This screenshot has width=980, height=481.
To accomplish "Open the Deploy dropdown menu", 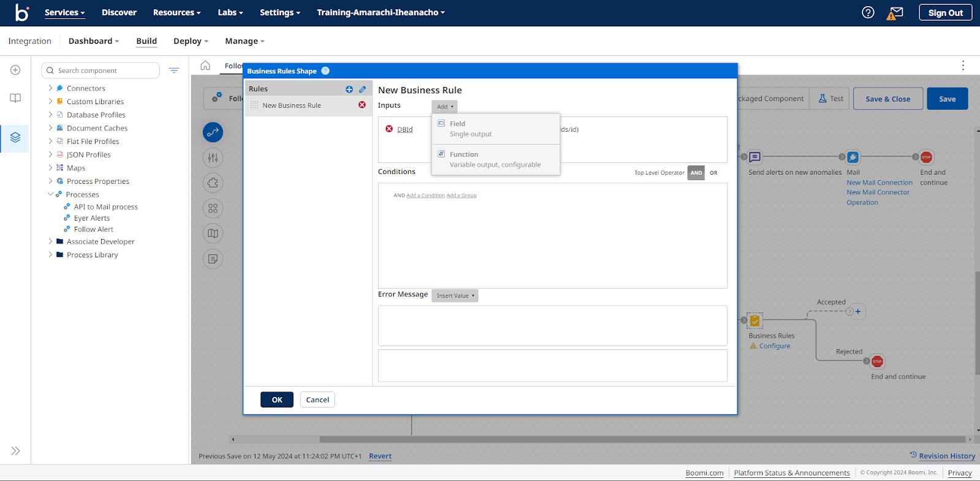I will point(190,41).
